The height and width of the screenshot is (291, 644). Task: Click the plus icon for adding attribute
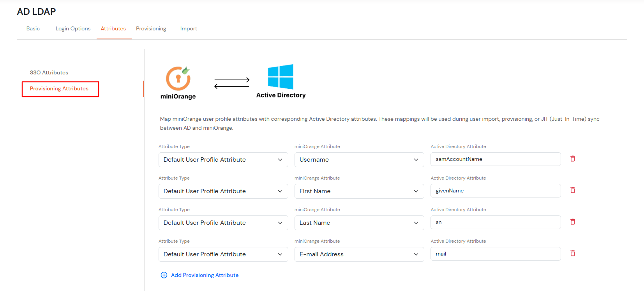tap(164, 275)
